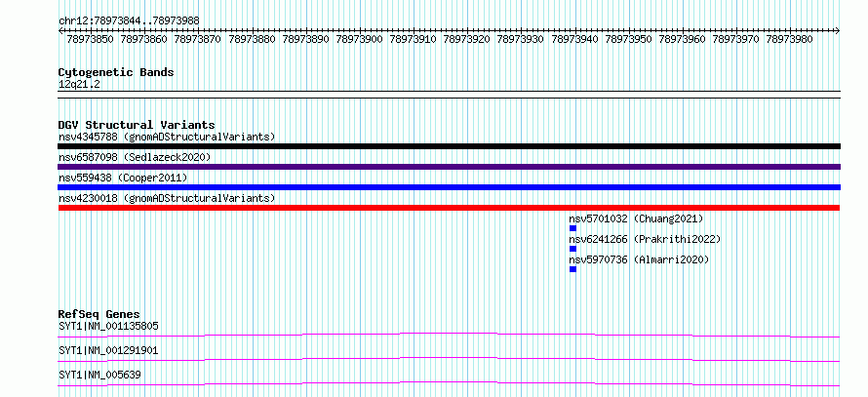Click the small blue nsv5970736 Almarri2020 marker
This screenshot has width=868, height=397.
[572, 269]
